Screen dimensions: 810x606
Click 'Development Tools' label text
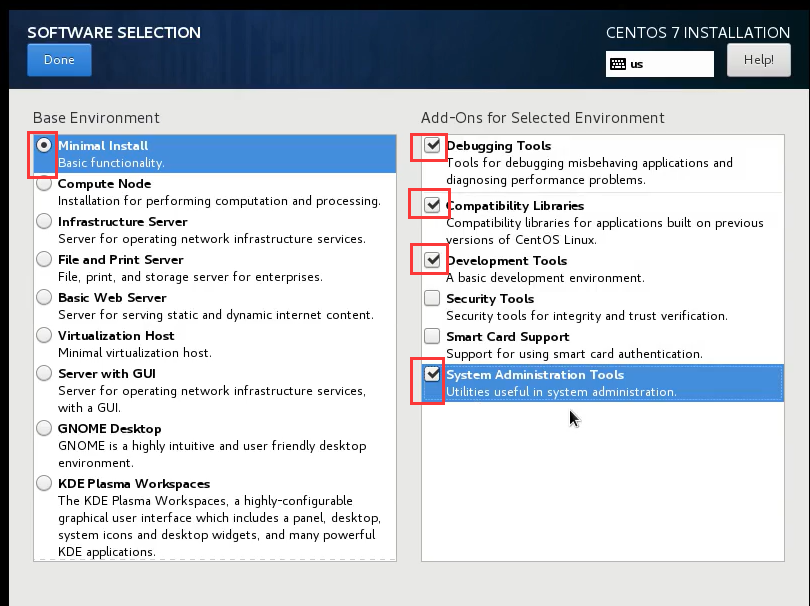point(507,260)
